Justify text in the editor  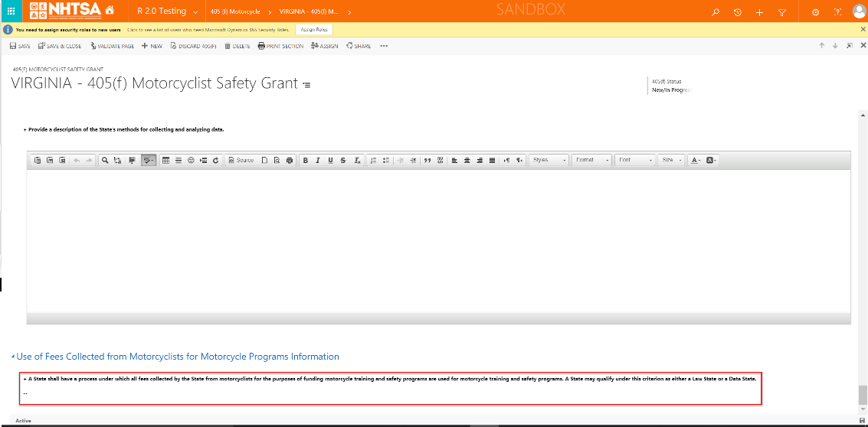pos(492,160)
